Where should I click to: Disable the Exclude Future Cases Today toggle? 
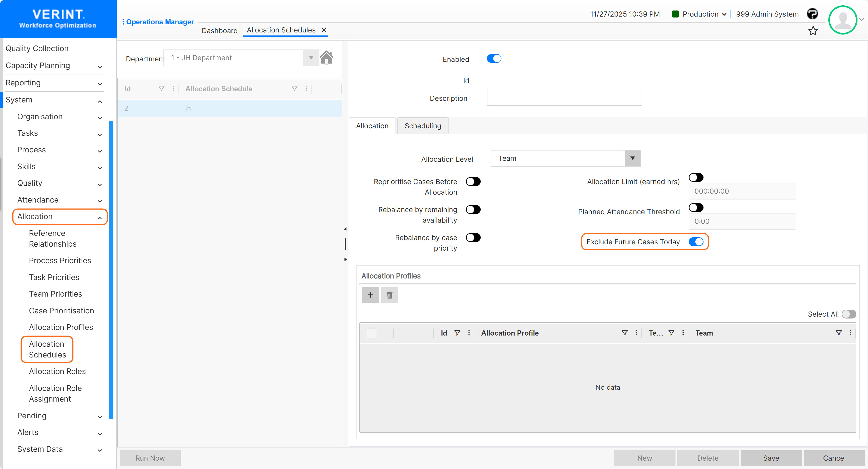pyautogui.click(x=696, y=241)
